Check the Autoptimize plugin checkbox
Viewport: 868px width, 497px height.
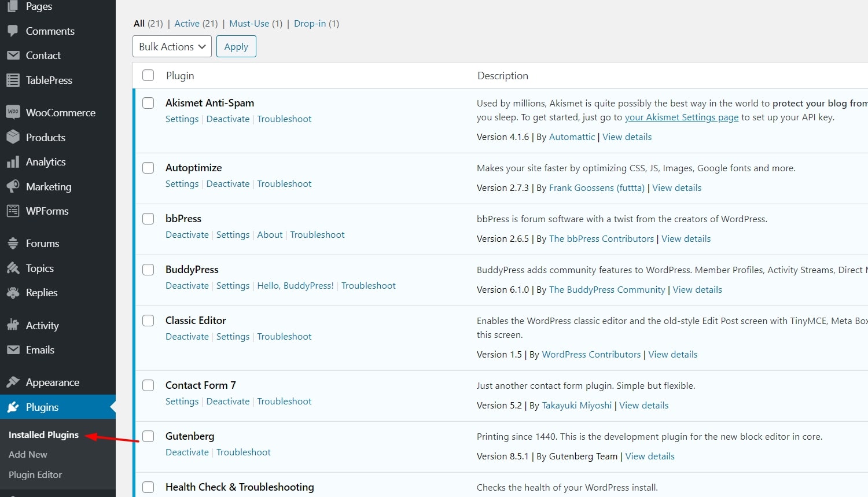(x=148, y=168)
